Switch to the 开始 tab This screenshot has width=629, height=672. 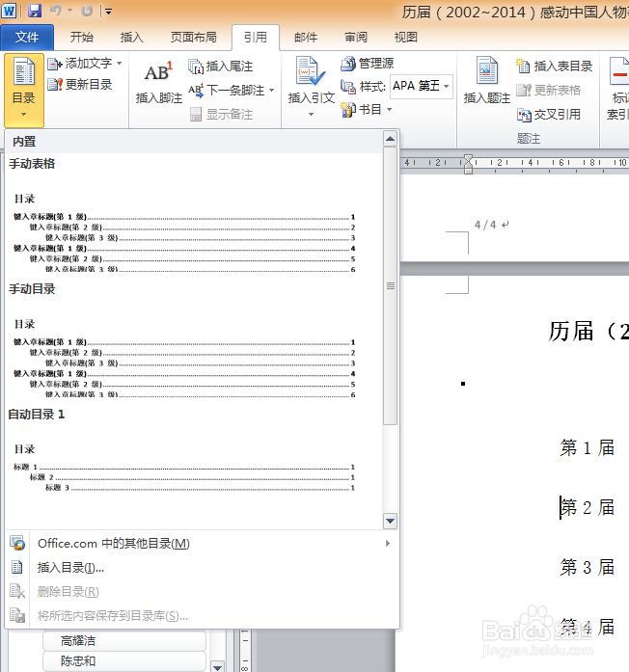coord(81,38)
